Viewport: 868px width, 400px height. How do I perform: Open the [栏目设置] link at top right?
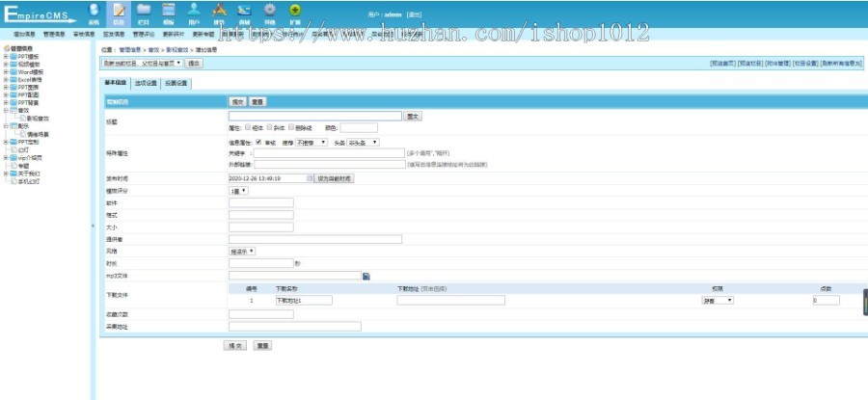coord(805,64)
